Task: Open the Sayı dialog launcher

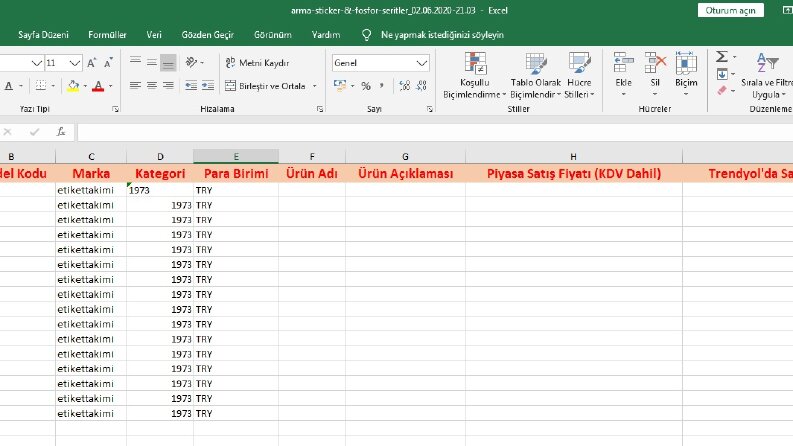Action: click(429, 109)
